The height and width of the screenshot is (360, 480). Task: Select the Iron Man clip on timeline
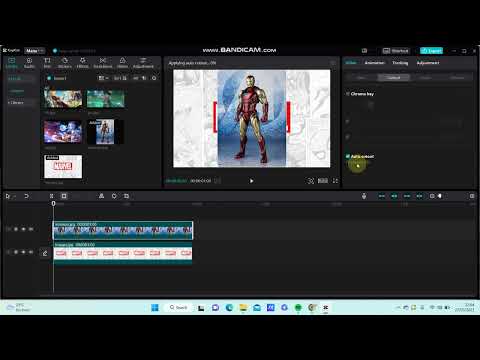coord(123,230)
